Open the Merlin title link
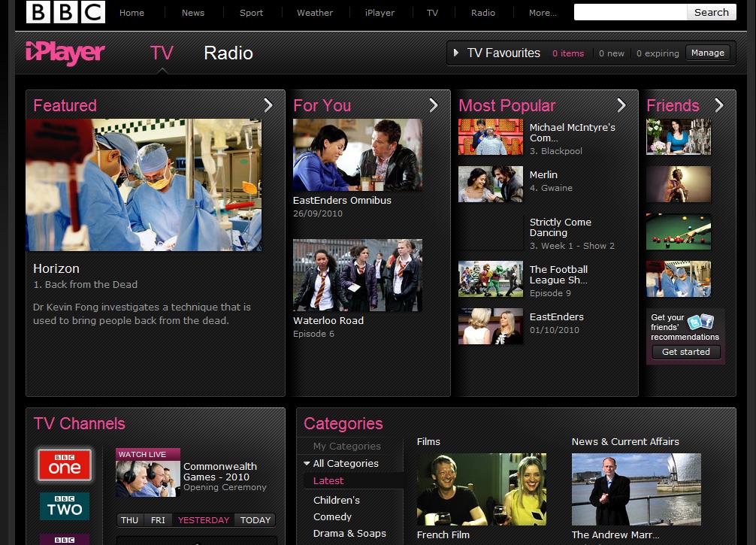This screenshot has height=545, width=756. [x=543, y=174]
